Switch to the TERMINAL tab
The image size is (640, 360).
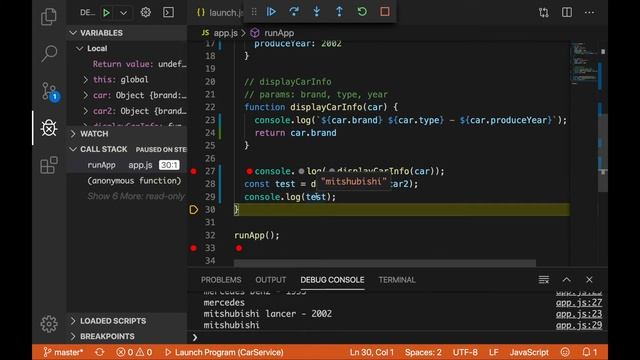[397, 280]
